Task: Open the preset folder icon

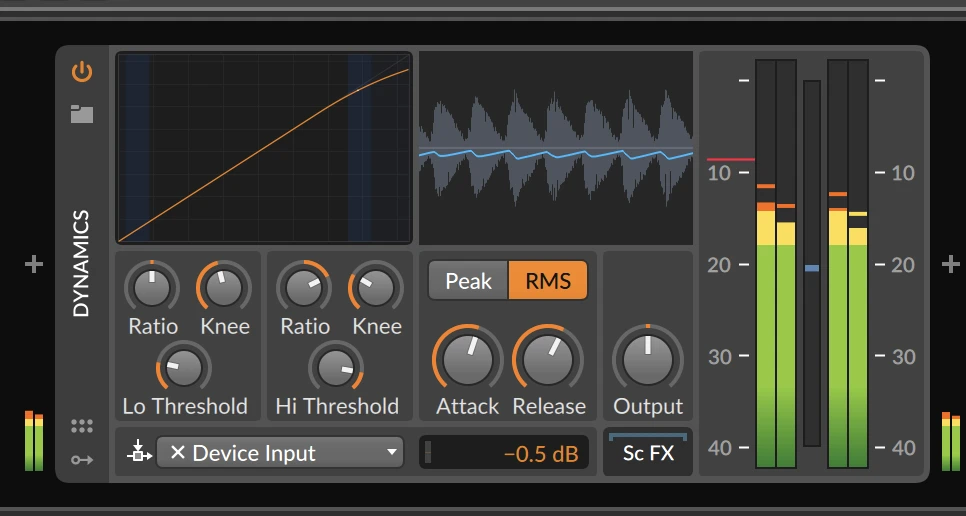Action: pos(82,114)
